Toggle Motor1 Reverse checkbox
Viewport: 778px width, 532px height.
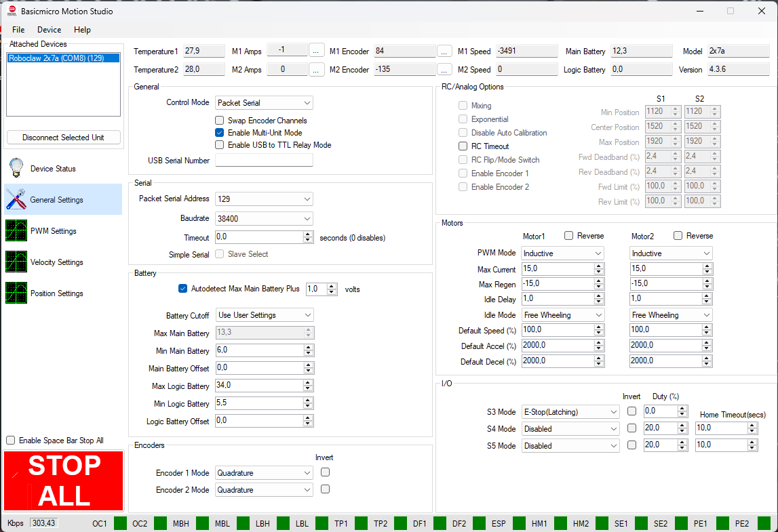click(569, 236)
